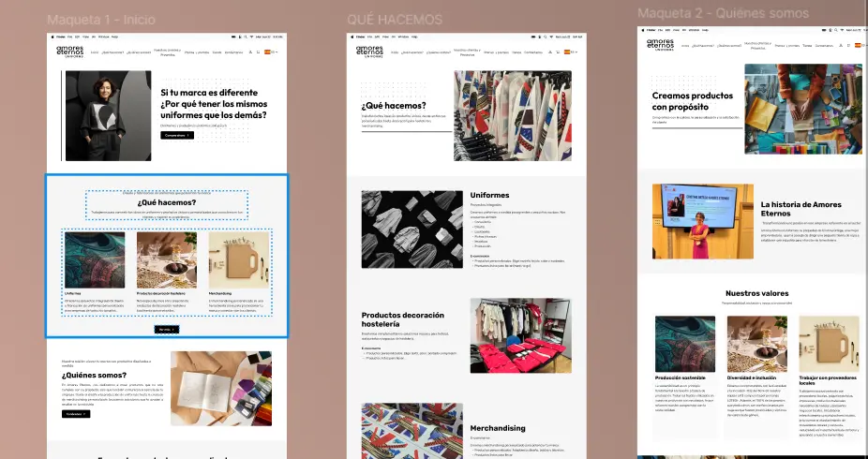Click the '¿Qué hacemos?' heading in selected section
This screenshot has width=868, height=459.
[x=167, y=202]
